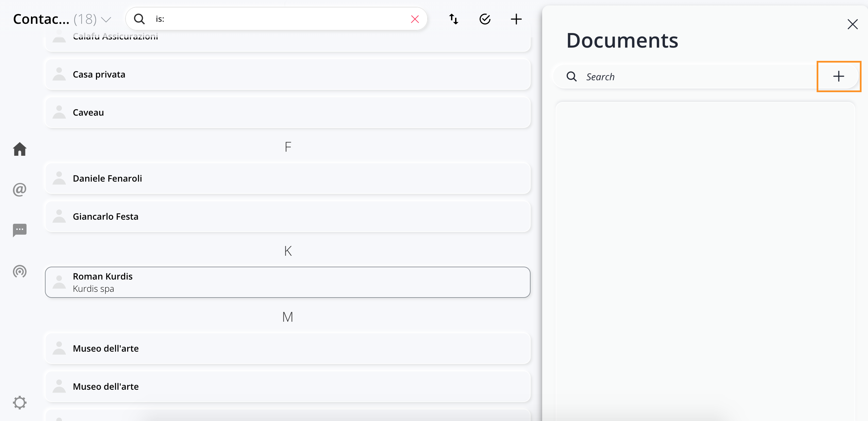Click avatar icon of Caveau
This screenshot has width=868, height=421.
pos(59,112)
